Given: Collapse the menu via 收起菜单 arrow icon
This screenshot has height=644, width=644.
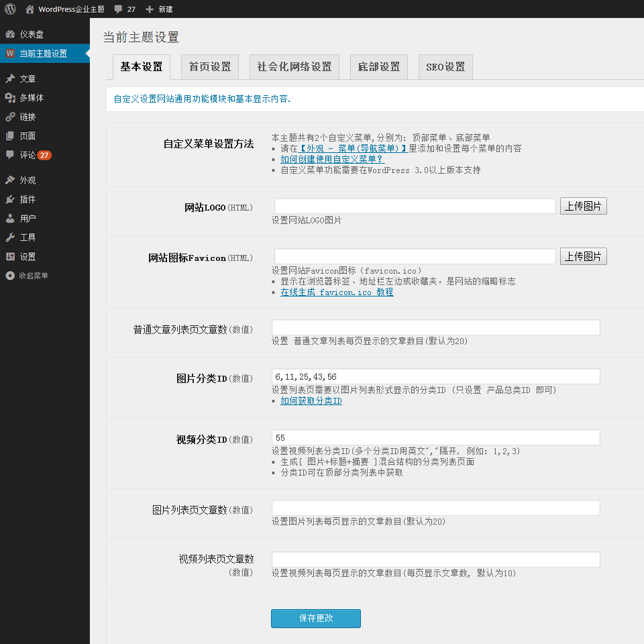Looking at the screenshot, I should tap(10, 276).
